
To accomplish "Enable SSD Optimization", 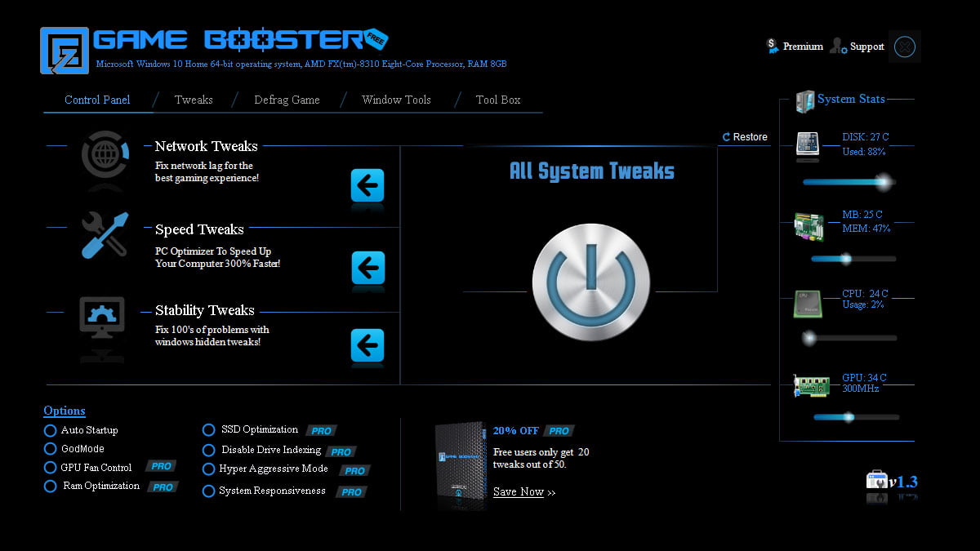I will click(209, 429).
